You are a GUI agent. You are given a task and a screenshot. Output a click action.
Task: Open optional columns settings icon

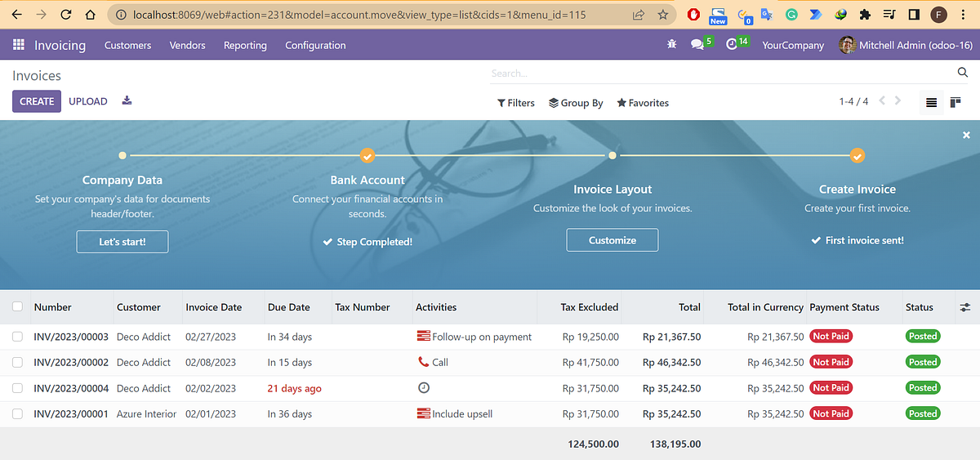tap(965, 307)
